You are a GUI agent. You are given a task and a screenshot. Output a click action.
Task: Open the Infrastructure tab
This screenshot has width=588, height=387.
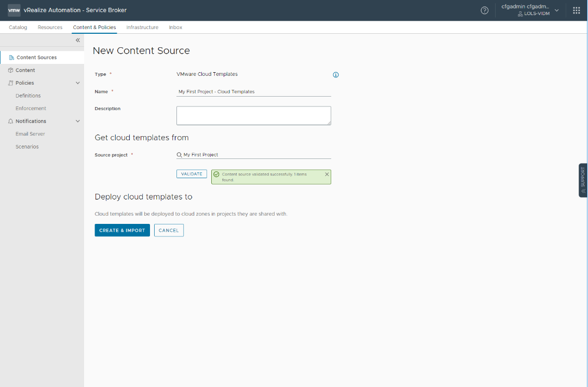click(142, 28)
